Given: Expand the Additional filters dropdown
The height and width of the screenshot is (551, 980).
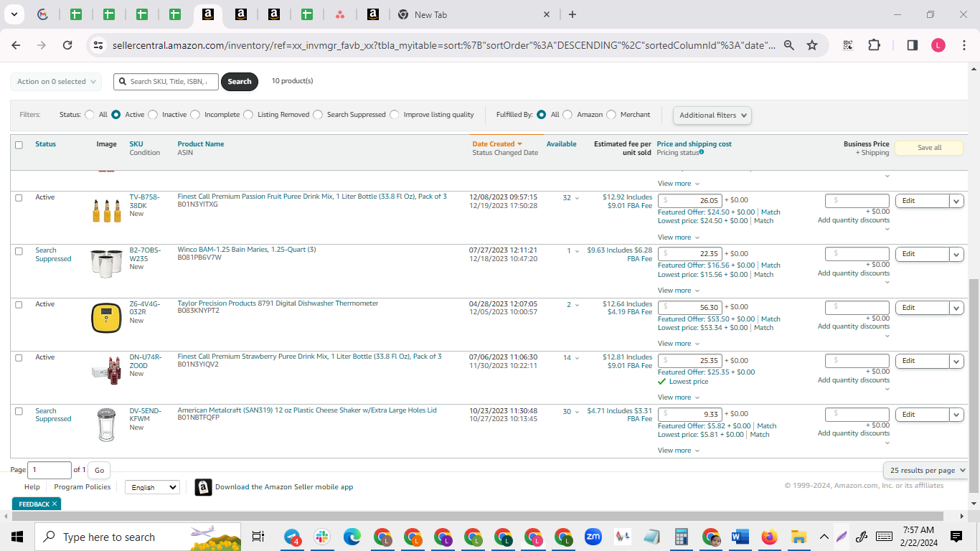Looking at the screenshot, I should pos(712,115).
